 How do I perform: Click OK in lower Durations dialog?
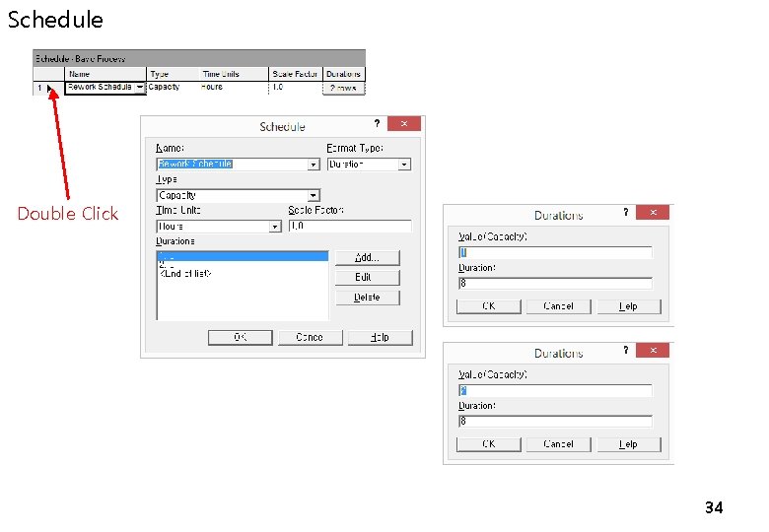(488, 444)
